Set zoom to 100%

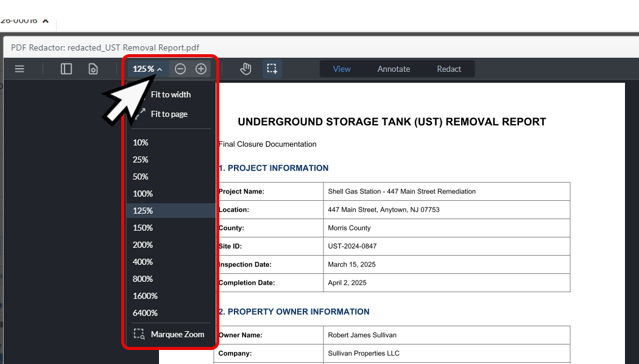click(x=143, y=194)
